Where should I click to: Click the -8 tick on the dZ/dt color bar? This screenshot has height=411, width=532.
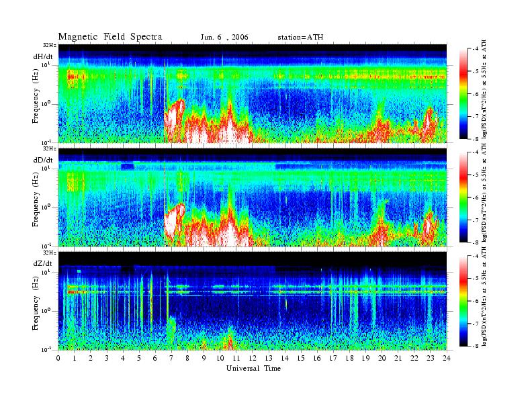point(476,346)
